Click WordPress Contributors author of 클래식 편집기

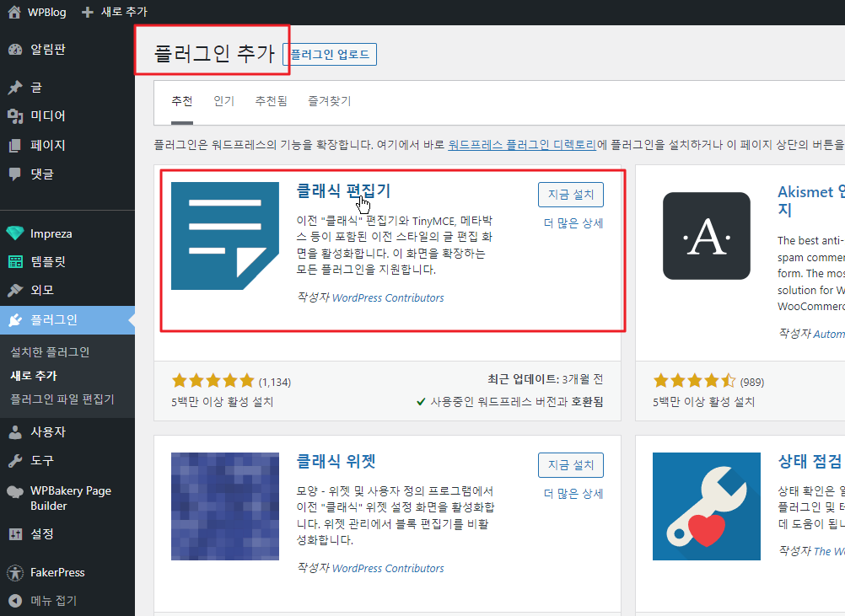pyautogui.click(x=388, y=297)
